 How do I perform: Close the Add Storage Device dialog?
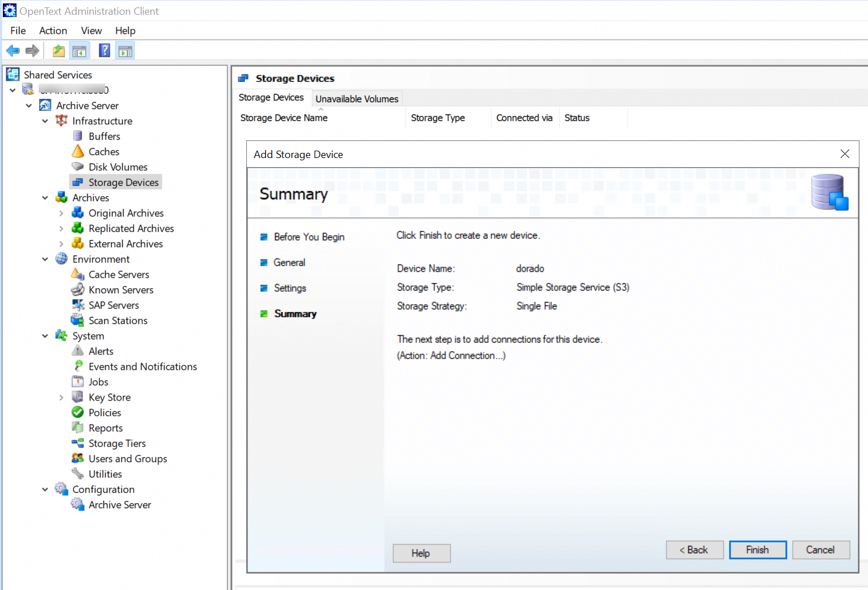[x=845, y=154]
